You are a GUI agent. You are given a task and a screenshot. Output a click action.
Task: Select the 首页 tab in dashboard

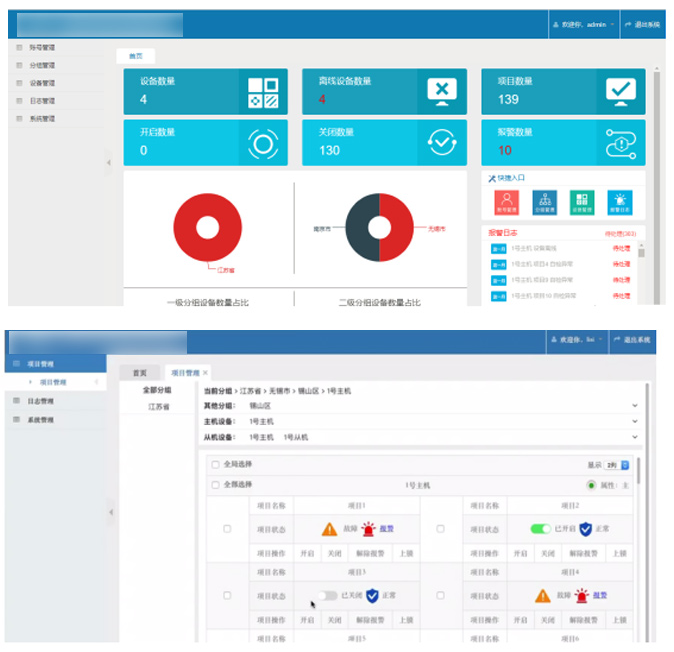[x=136, y=56]
